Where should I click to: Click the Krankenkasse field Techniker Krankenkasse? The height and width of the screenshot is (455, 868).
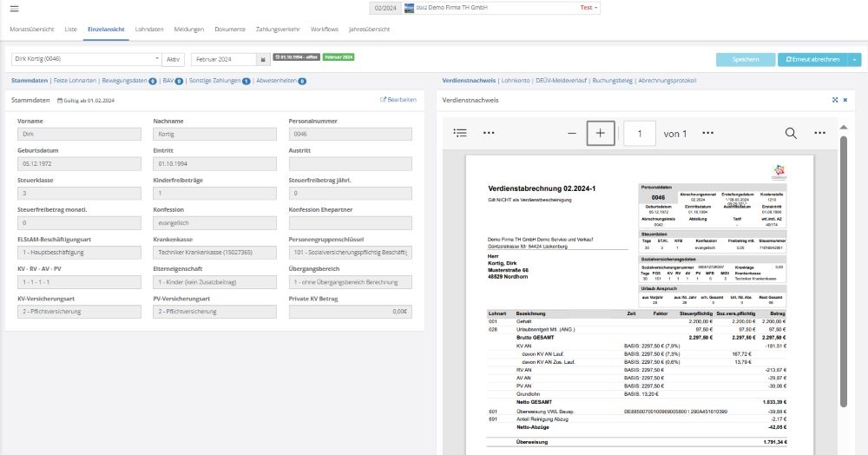[x=214, y=253]
